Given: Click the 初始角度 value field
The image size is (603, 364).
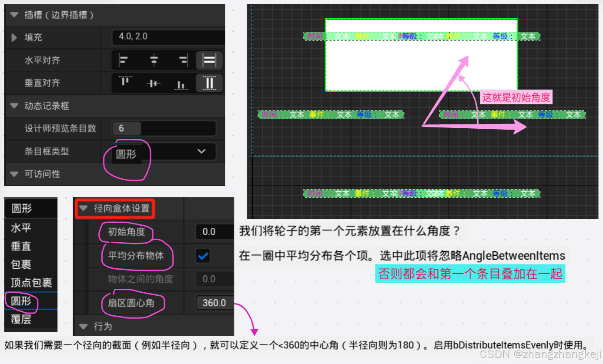Looking at the screenshot, I should 212,232.
